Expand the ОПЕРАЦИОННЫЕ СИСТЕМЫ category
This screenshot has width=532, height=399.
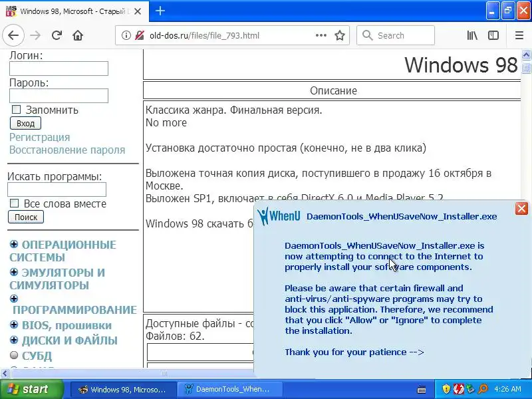coord(14,244)
